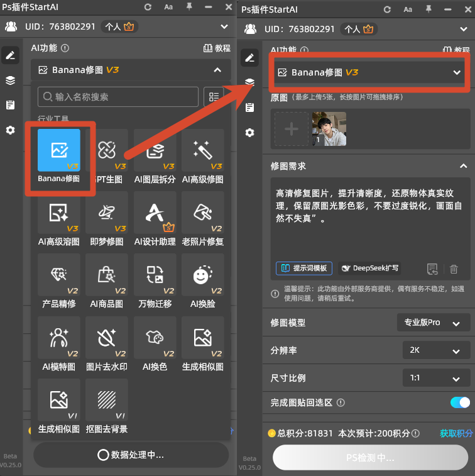The width and height of the screenshot is (475, 476).
Task: Select the uploaded portrait thumbnail
Action: click(x=329, y=129)
